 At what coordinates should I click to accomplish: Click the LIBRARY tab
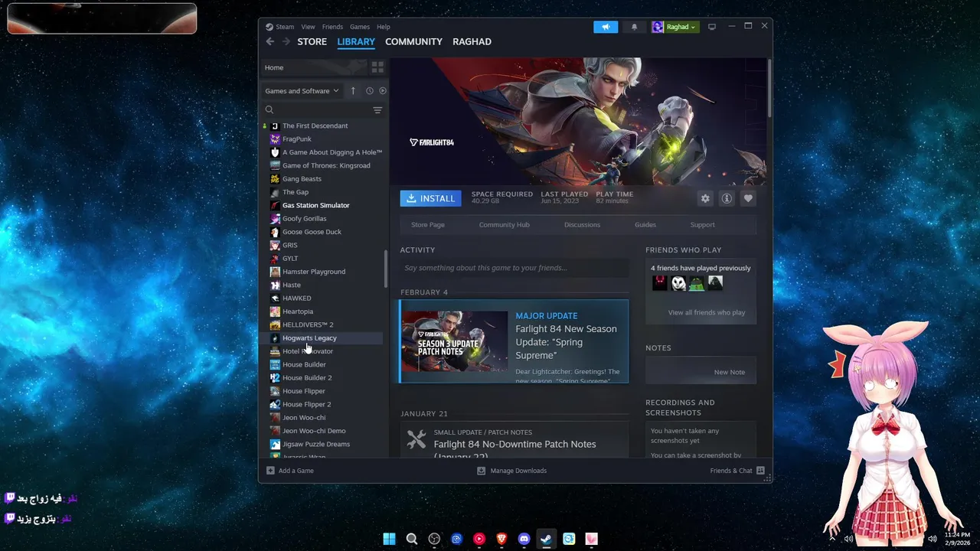(x=356, y=41)
